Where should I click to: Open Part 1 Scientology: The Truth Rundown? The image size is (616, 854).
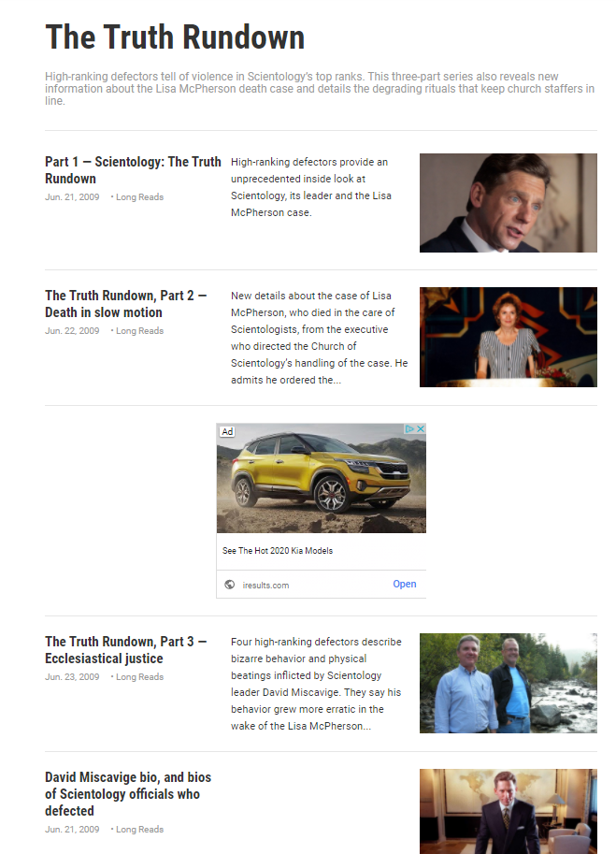point(133,170)
